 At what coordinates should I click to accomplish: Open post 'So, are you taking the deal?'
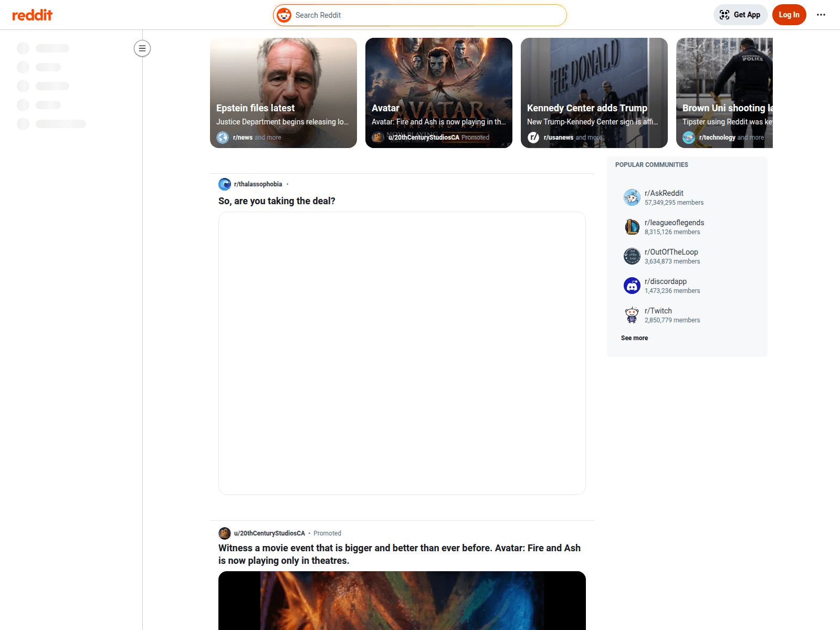pyautogui.click(x=277, y=201)
